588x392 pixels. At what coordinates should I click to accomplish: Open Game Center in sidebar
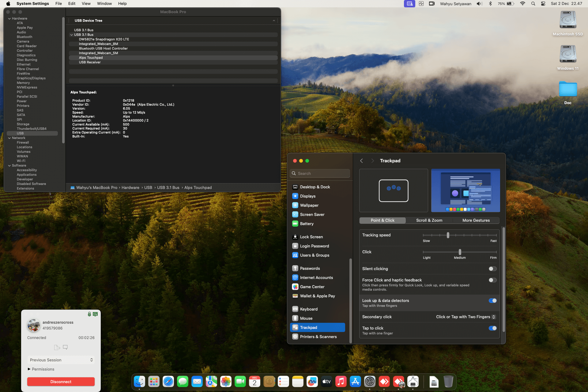pyautogui.click(x=312, y=287)
